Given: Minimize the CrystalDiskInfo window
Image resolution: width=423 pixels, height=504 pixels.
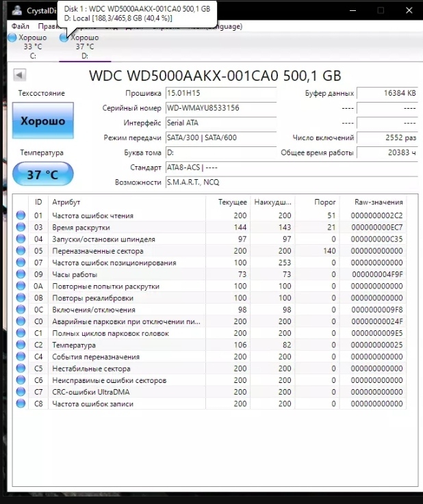Looking at the screenshot, I should (353, 10).
